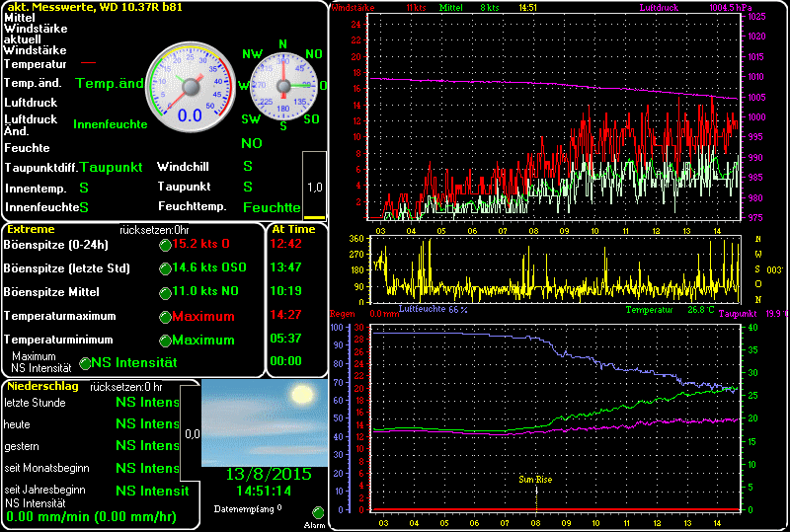Click the Sun Rise marker on graph
Screen dimensions: 790x532
tap(534, 479)
